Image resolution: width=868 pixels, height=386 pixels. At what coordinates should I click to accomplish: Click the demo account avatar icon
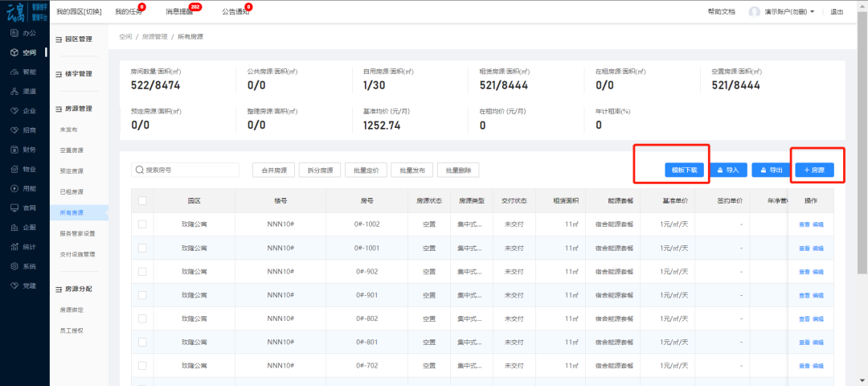(754, 11)
